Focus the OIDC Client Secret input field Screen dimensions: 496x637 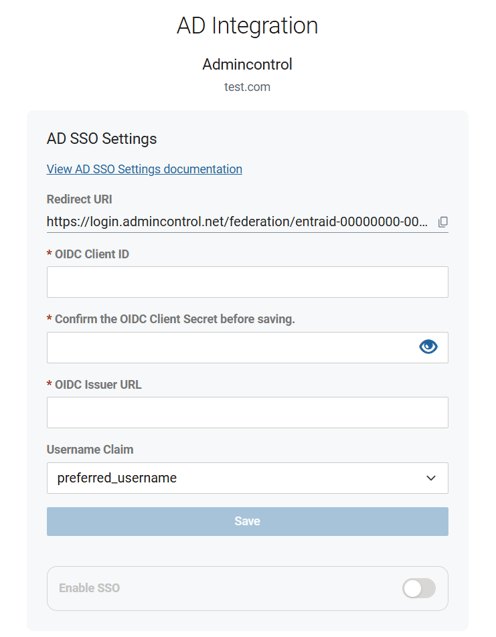pos(232,347)
